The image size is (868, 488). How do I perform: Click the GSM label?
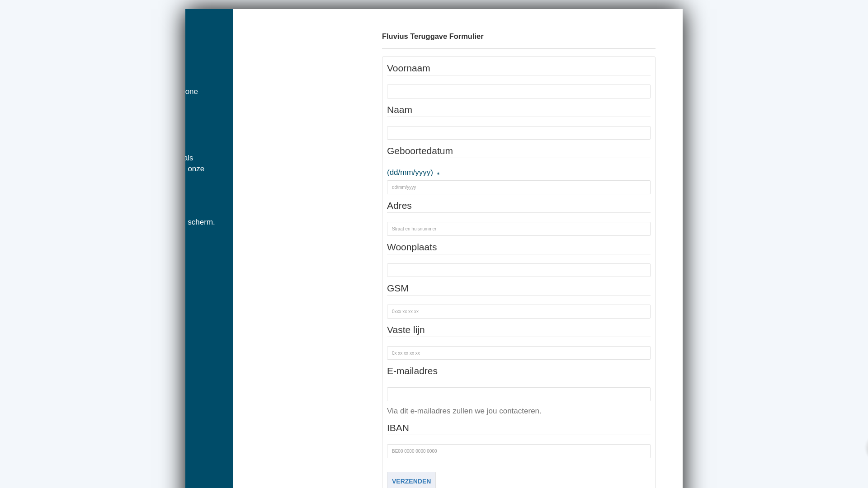398,288
